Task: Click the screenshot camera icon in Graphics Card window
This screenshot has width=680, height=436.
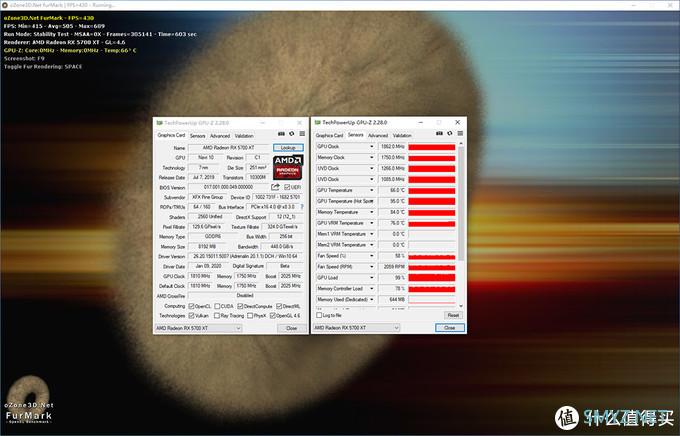Action: [281, 134]
